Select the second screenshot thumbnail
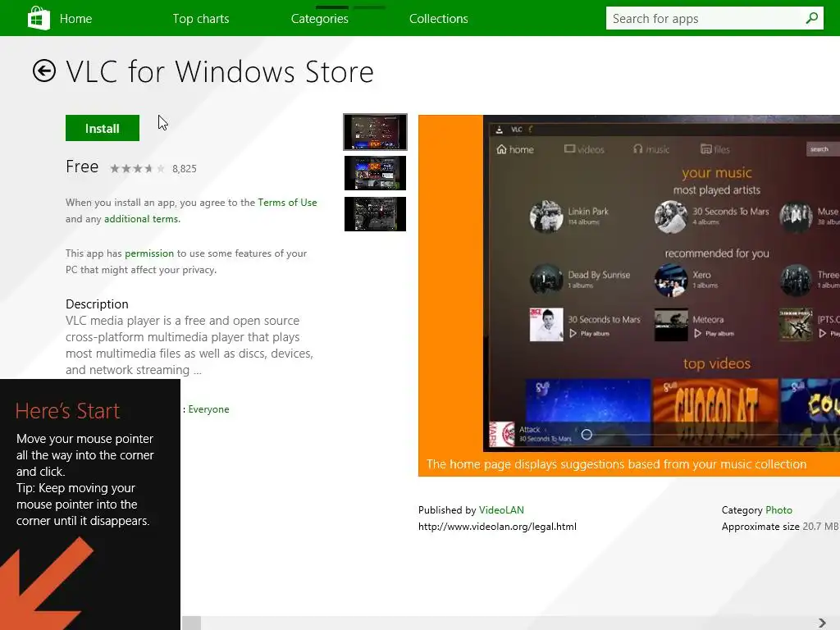 [375, 173]
